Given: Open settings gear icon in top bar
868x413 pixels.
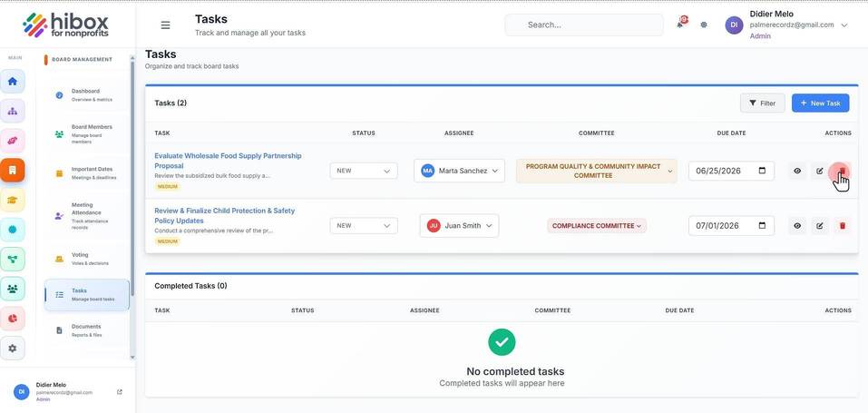Looking at the screenshot, I should (x=704, y=25).
